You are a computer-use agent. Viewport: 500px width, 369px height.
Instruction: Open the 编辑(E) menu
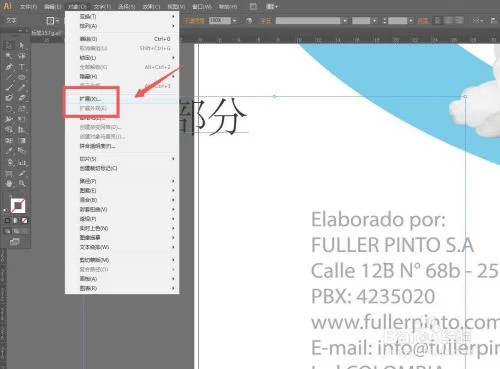click(53, 7)
